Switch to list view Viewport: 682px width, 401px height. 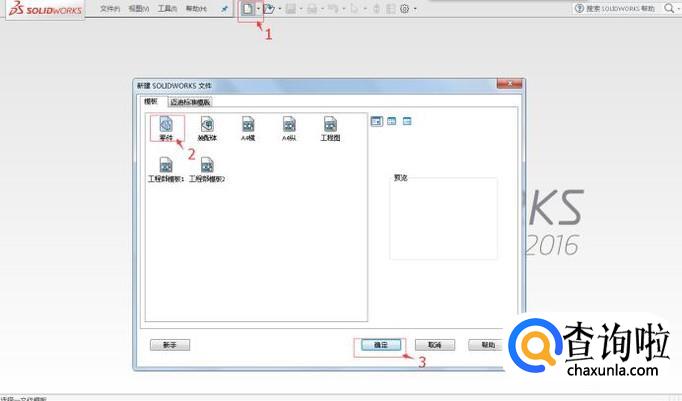coord(391,121)
